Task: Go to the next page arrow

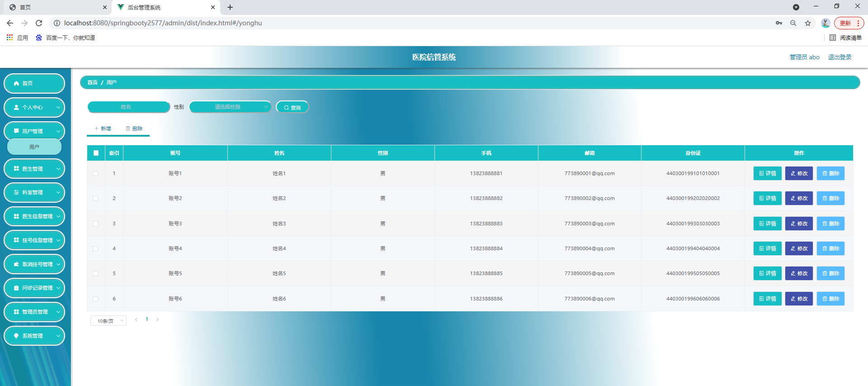Action: pos(157,319)
